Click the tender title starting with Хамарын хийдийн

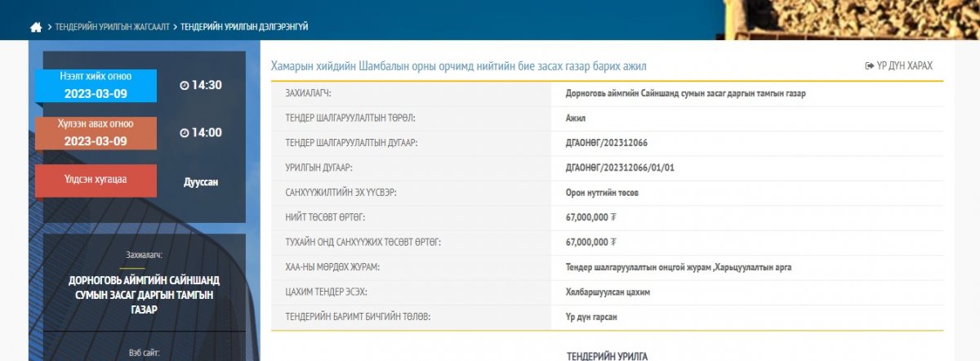click(x=459, y=65)
